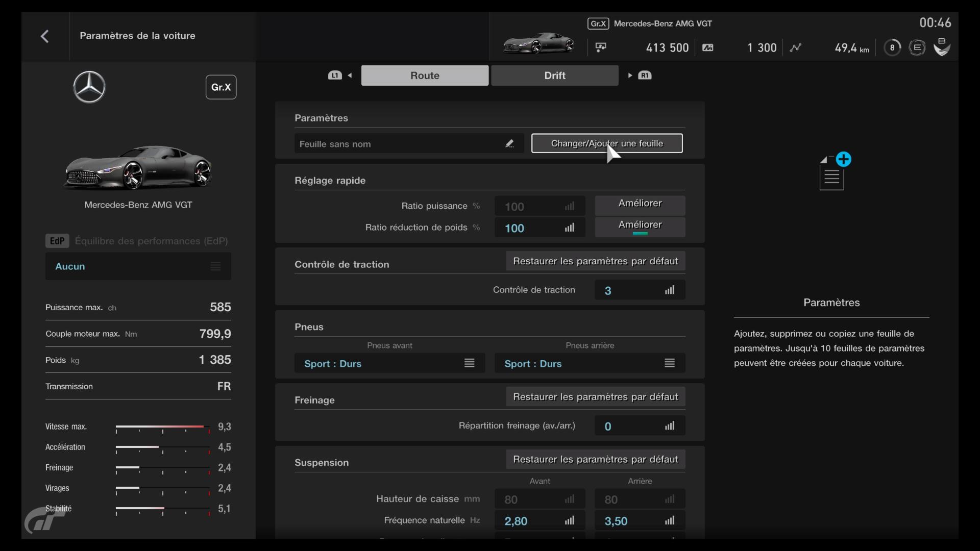This screenshot has height=551, width=980.
Task: Click the level 8 badge icon in the top bar
Action: 892,47
